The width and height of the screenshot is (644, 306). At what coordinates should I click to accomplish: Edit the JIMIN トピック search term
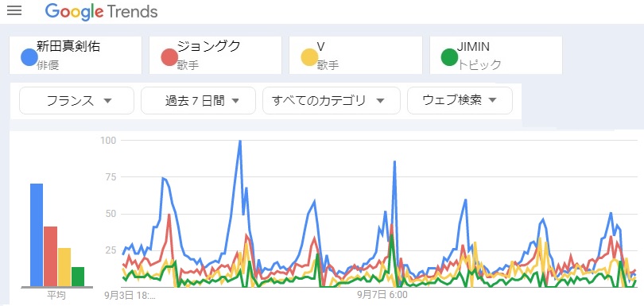point(496,56)
